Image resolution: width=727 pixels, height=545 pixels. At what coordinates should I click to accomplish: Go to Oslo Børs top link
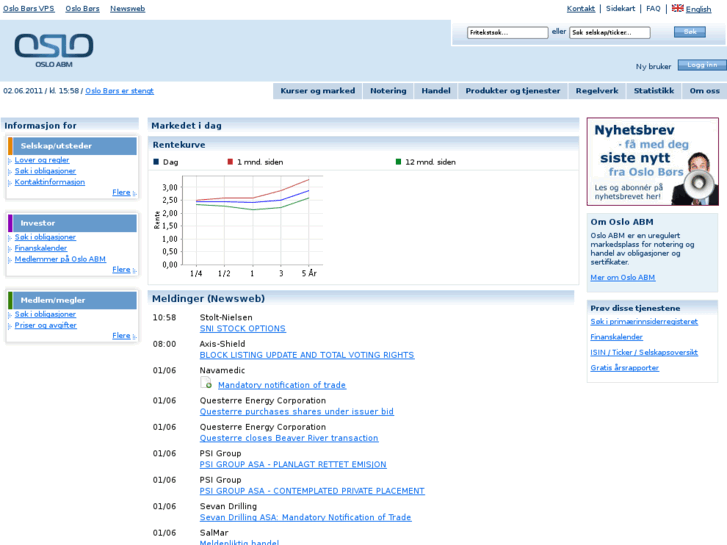(82, 8)
